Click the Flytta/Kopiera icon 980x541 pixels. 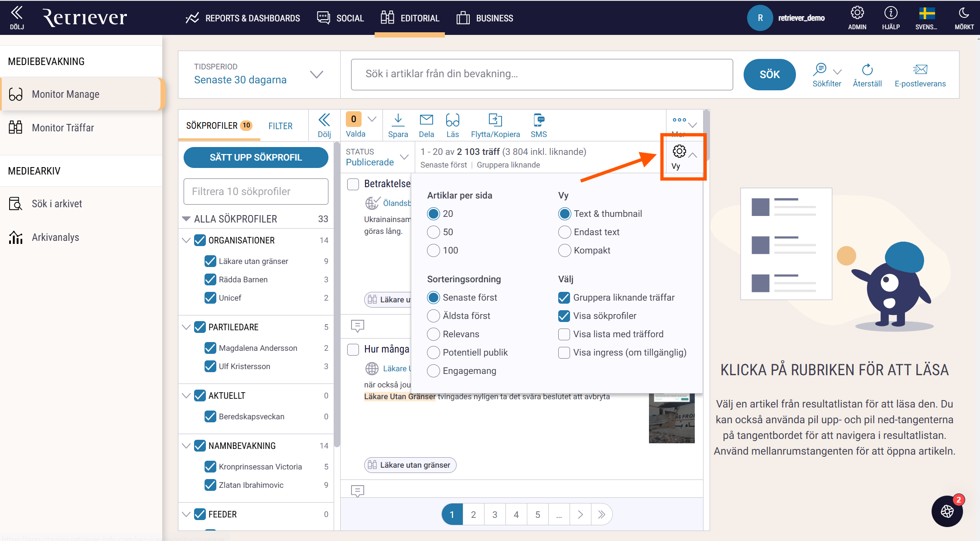495,120
